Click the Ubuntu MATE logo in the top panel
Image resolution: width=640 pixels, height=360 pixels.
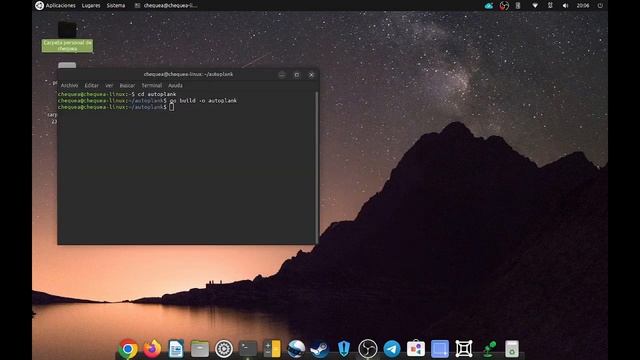click(x=39, y=5)
